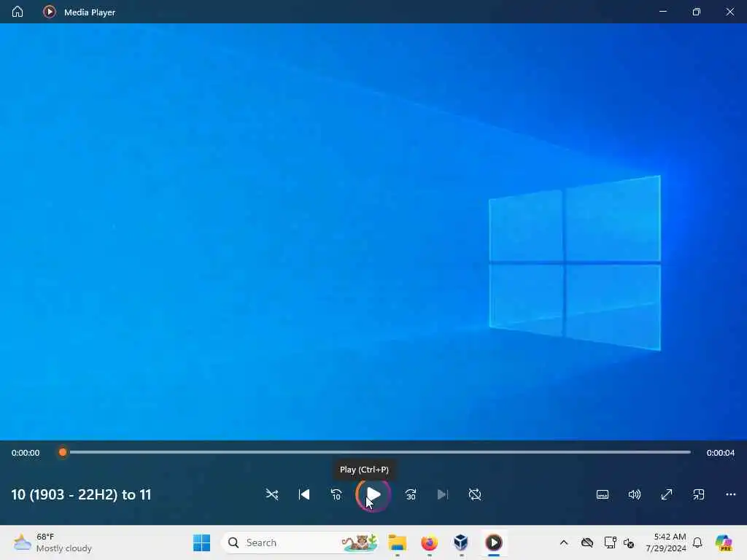The image size is (747, 560).
Task: Click the muted speaker tray icon
Action: [628, 542]
